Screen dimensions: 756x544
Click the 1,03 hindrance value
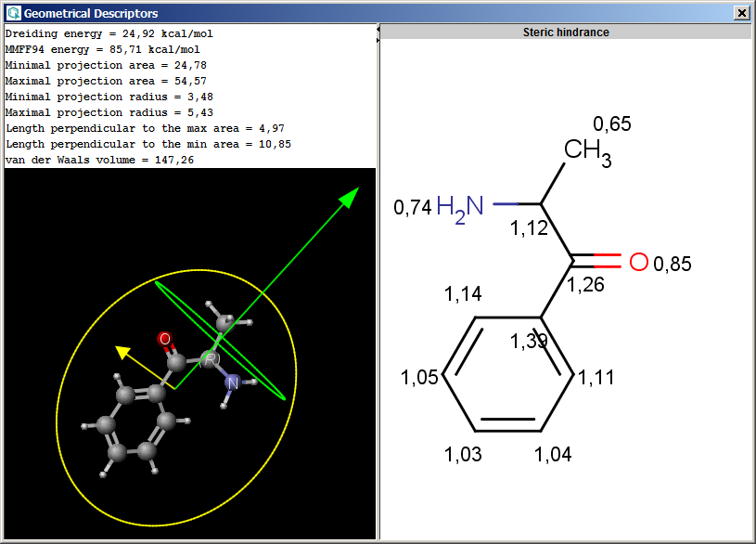point(463,455)
